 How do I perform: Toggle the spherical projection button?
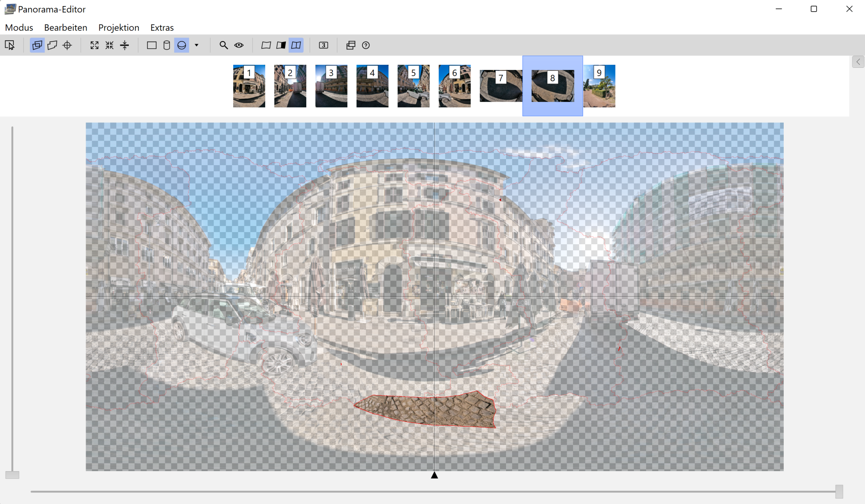(182, 45)
